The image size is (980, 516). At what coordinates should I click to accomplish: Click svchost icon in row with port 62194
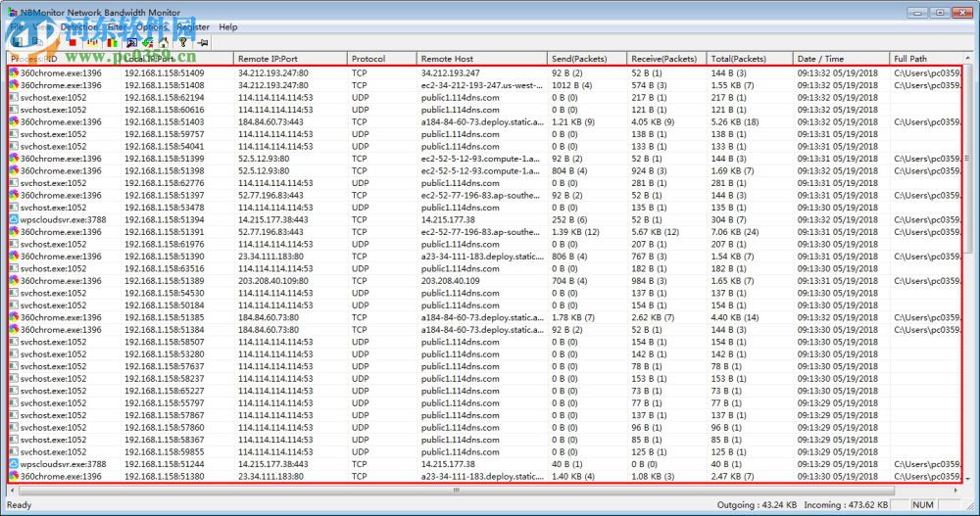click(14, 97)
